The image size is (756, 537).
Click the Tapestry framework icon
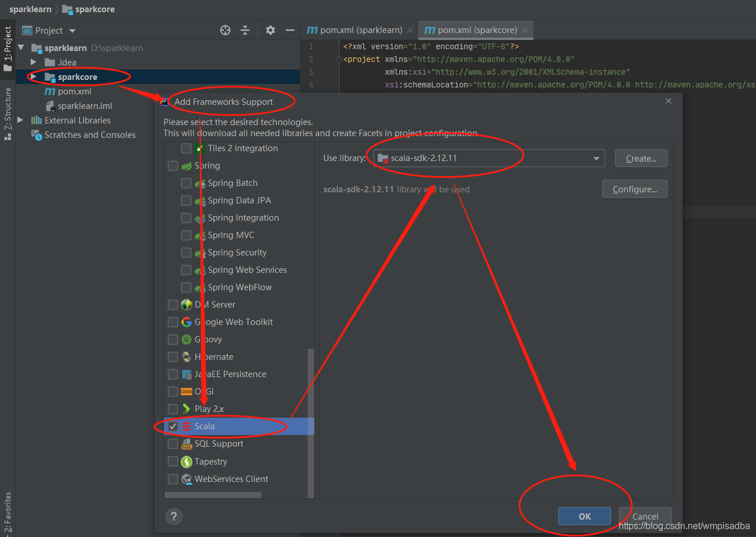[x=187, y=462]
